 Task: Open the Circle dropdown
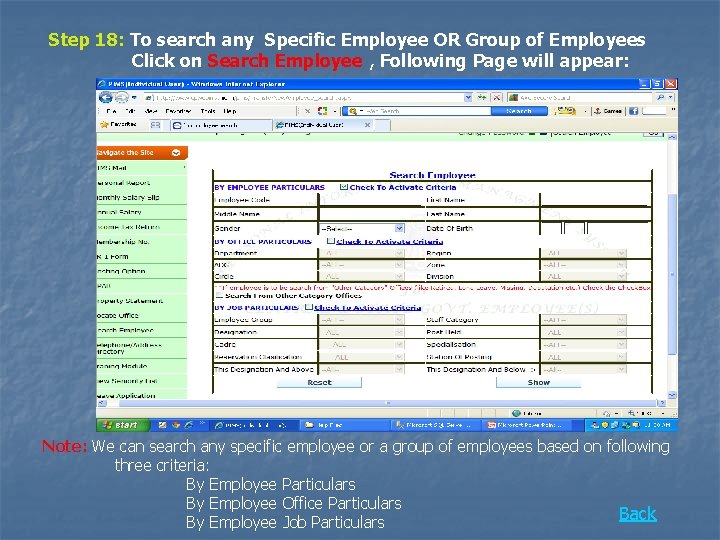pos(362,276)
